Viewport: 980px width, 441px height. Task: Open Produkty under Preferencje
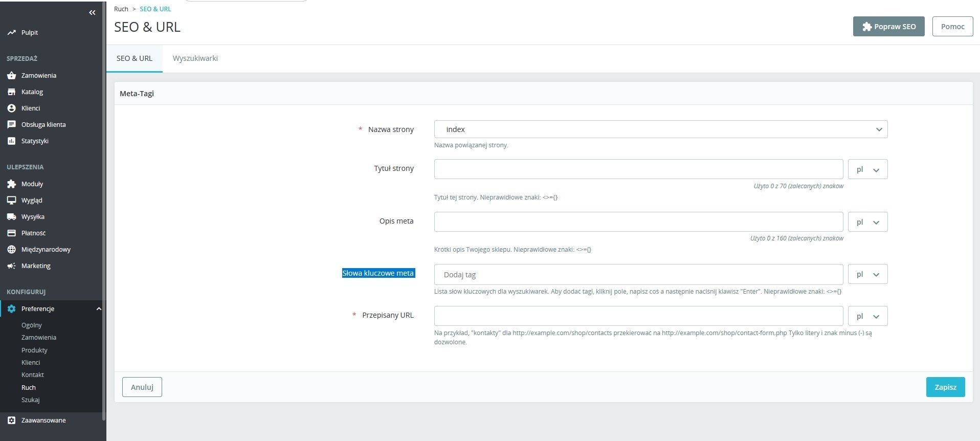coord(34,350)
